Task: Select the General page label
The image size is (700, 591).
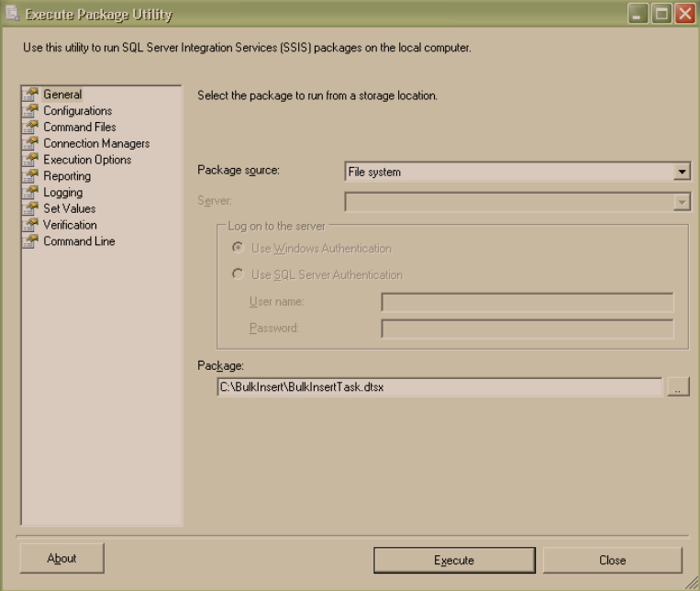Action: pyautogui.click(x=62, y=95)
